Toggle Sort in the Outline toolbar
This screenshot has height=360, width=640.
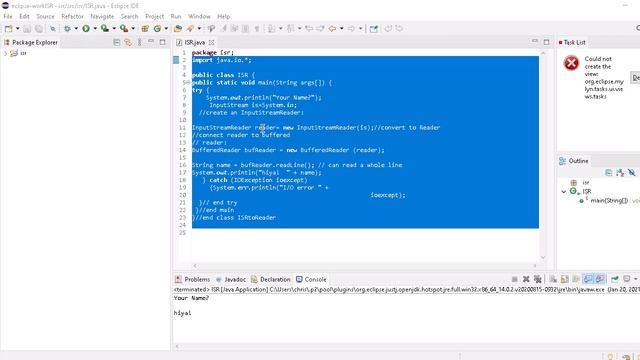620,173
